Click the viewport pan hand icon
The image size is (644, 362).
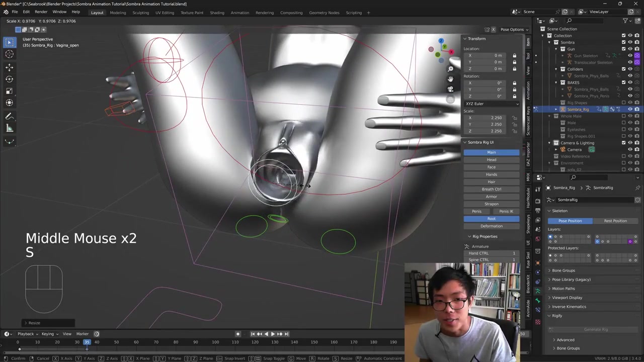[x=450, y=79]
